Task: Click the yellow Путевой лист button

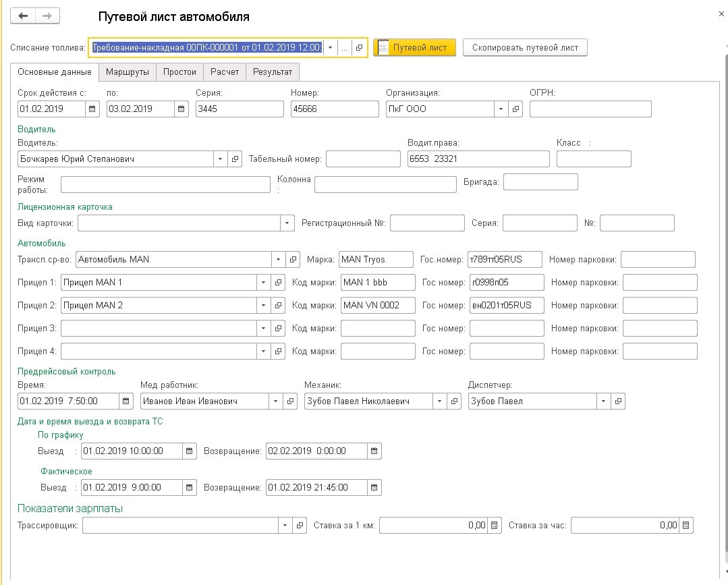Action: 415,47
